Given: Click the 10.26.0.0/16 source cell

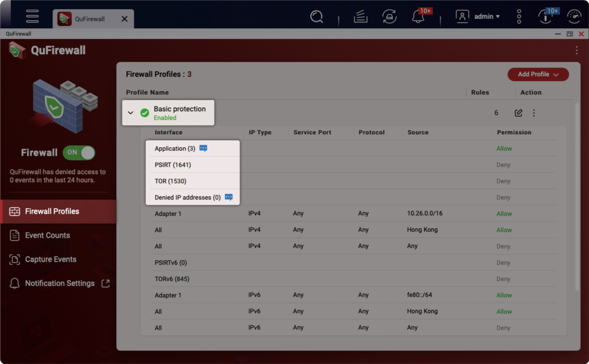Looking at the screenshot, I should [425, 213].
